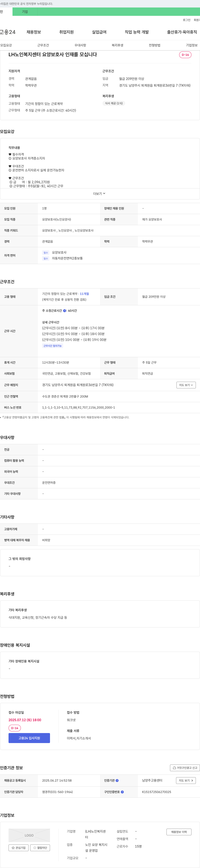Click the star 관심기업 button
The height and width of the screenshot is (868, 200).
[x=18, y=848]
